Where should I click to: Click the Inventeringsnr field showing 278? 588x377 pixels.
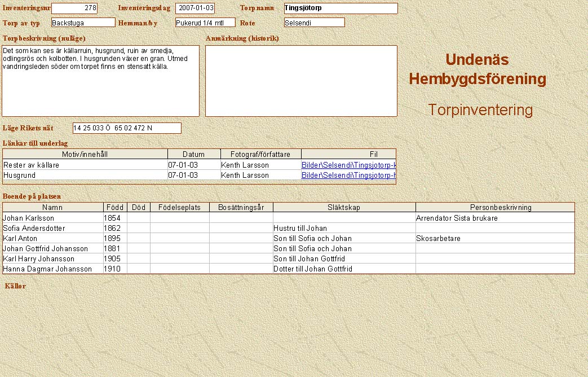point(74,8)
